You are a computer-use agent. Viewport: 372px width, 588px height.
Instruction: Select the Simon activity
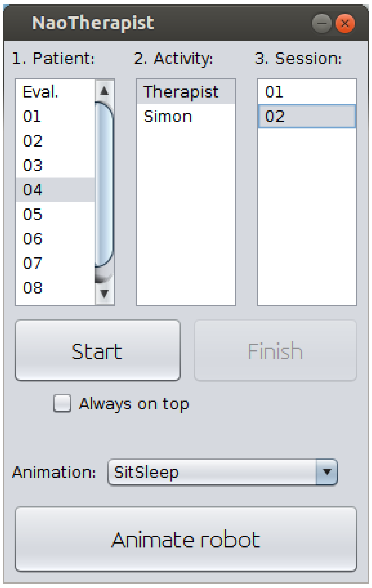pyautogui.click(x=186, y=116)
